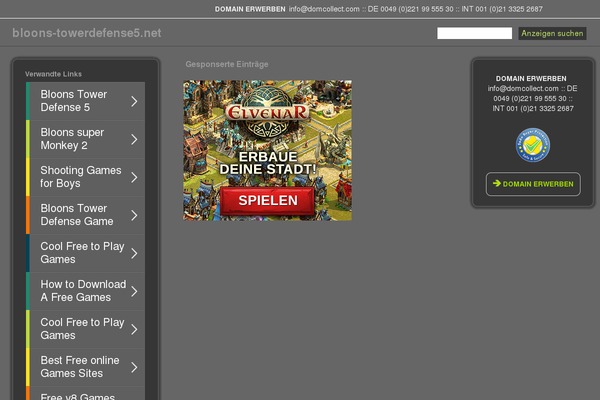
Task: Click the Verwandte Links label
Action: pyautogui.click(x=53, y=74)
